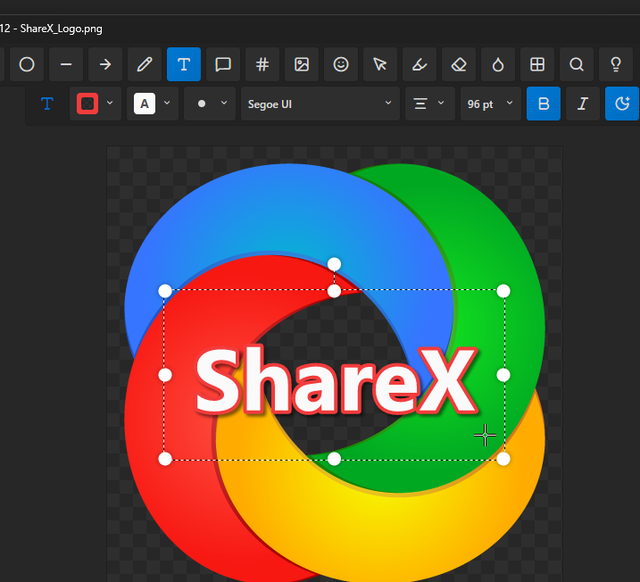Select the Text tool in top toolbar
Screen dimensions: 640x582
click(184, 64)
